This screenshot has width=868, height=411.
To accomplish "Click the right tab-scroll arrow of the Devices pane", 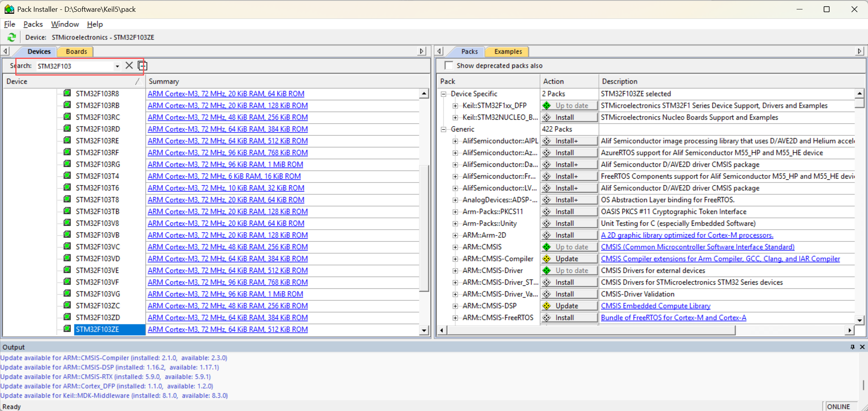I will coord(422,51).
